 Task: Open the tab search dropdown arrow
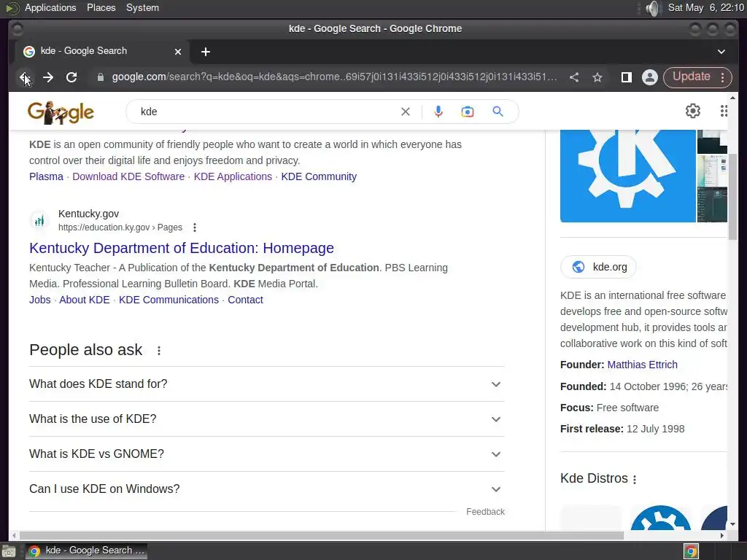(x=721, y=52)
